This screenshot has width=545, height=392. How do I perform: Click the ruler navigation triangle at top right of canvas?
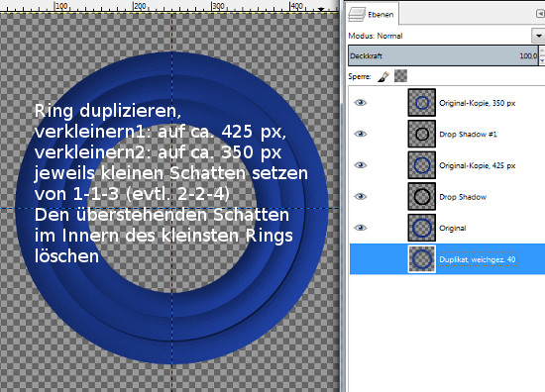pos(321,9)
